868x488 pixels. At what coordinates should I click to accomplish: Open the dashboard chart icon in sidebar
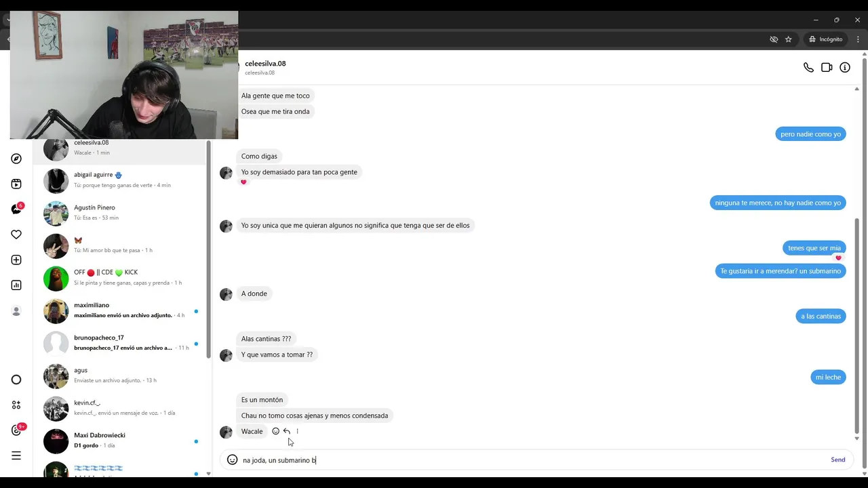point(16,285)
